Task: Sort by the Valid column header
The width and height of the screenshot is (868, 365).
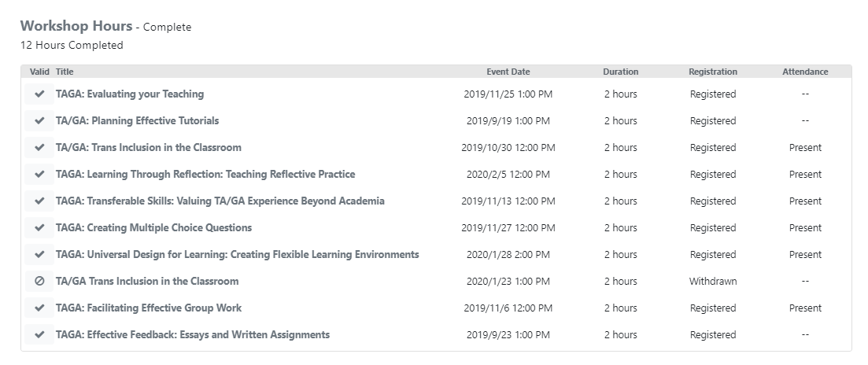Action: pyautogui.click(x=39, y=72)
